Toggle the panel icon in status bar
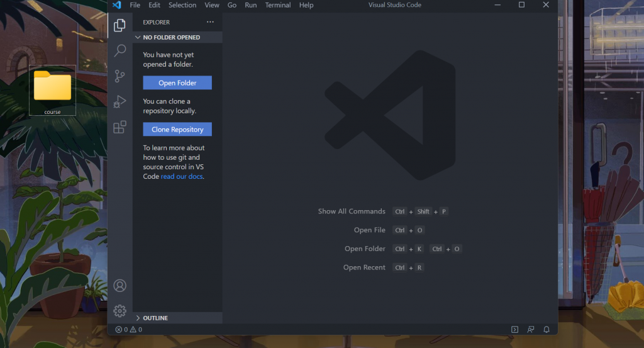 point(514,330)
